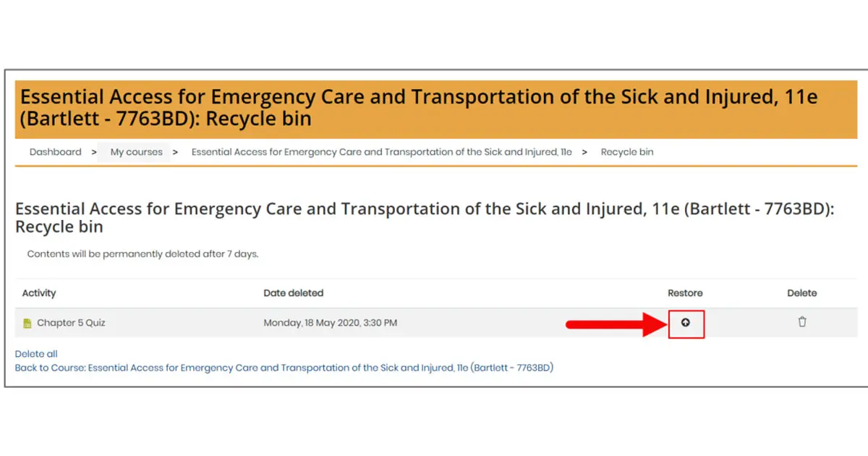The width and height of the screenshot is (868, 456).
Task: Click the quiz icon beside Chapter 5 Quiz
Action: (27, 324)
